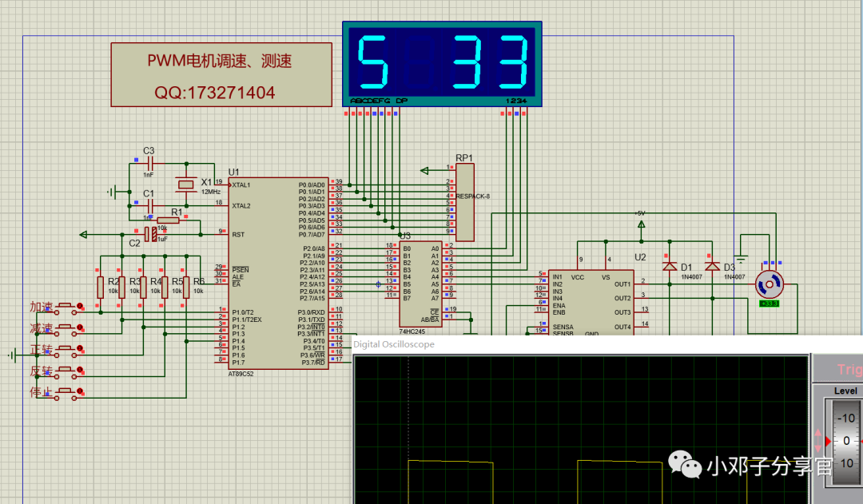The image size is (863, 504).
Task: Click the X1 12MHz crystal oscillator
Action: tap(185, 185)
